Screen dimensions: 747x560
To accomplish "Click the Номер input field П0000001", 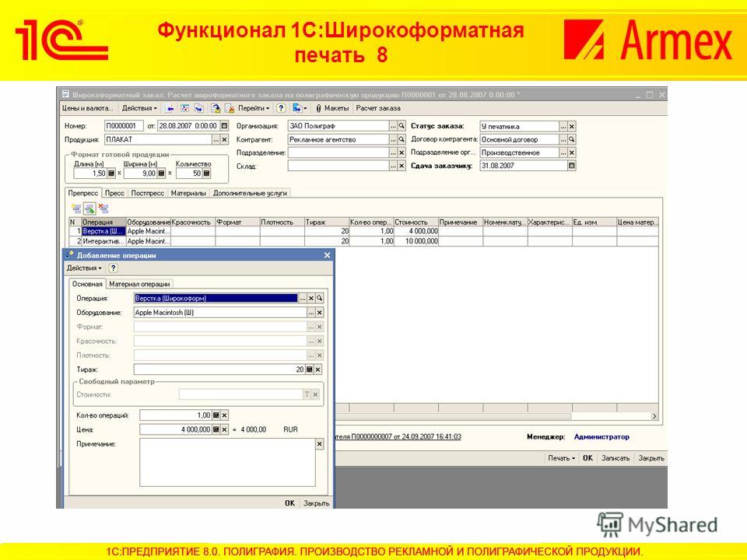I will coord(124,126).
